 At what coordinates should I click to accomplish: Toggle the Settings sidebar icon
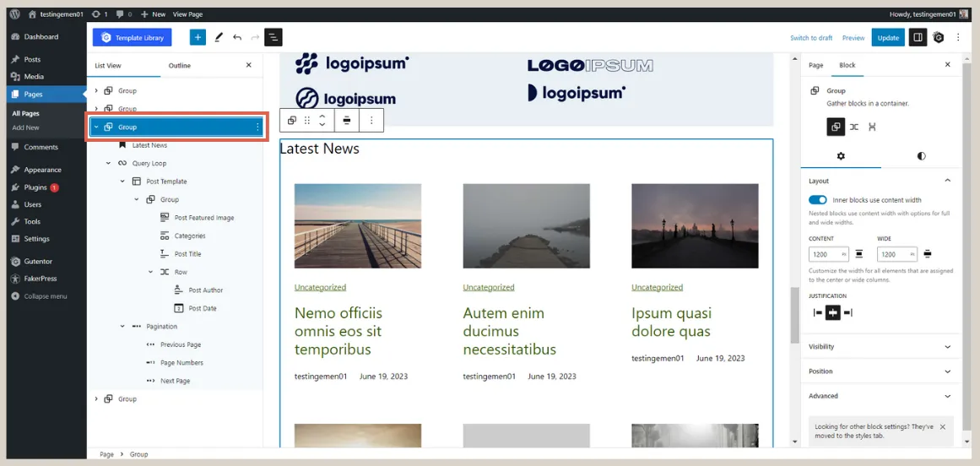[918, 37]
